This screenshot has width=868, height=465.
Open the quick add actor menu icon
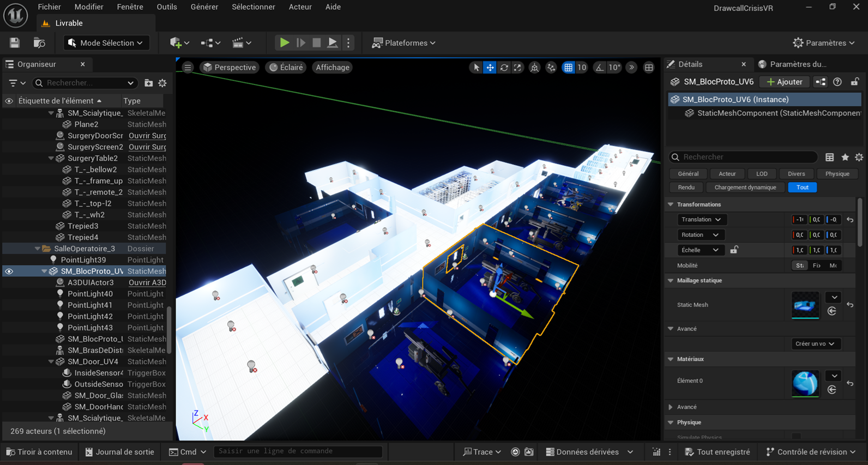coord(179,43)
